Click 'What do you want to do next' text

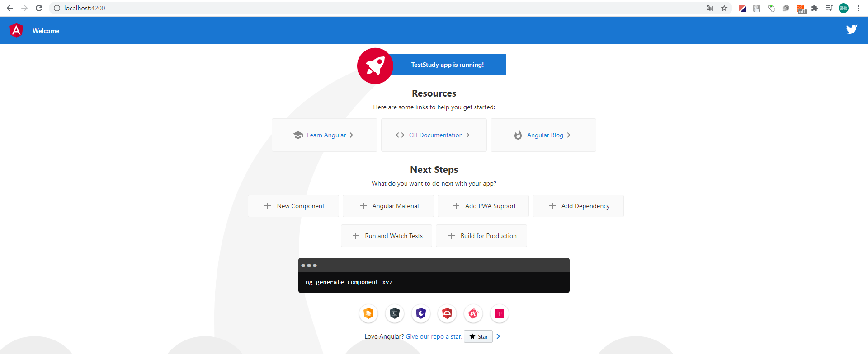434,183
